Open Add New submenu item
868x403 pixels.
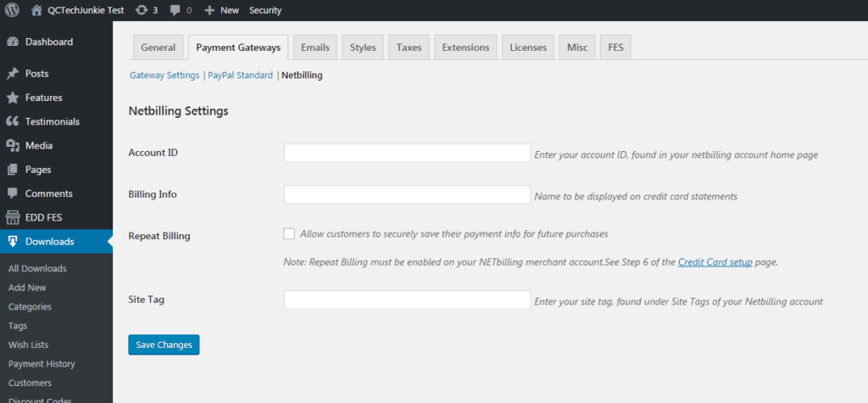coord(27,288)
